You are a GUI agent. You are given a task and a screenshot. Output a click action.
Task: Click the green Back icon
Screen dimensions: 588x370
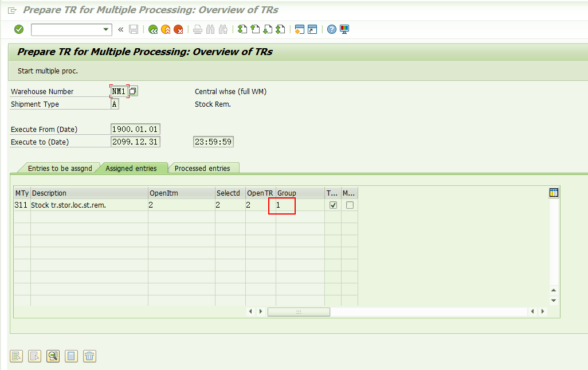point(153,29)
